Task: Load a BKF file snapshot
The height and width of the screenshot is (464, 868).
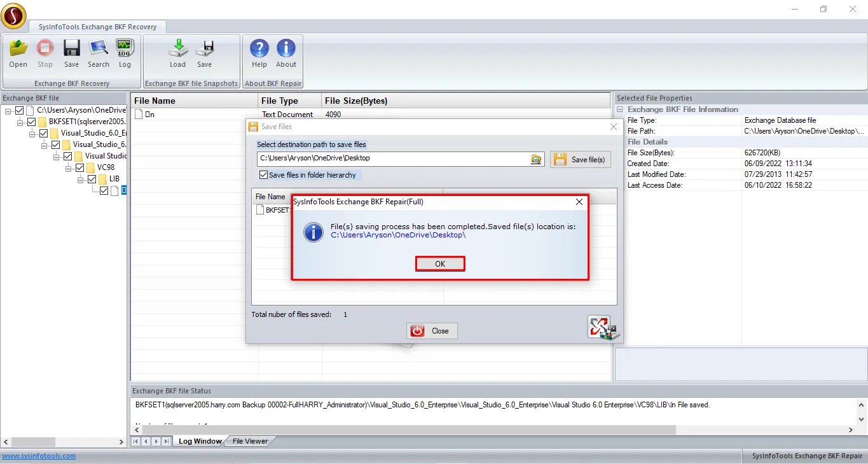Action: [x=177, y=53]
